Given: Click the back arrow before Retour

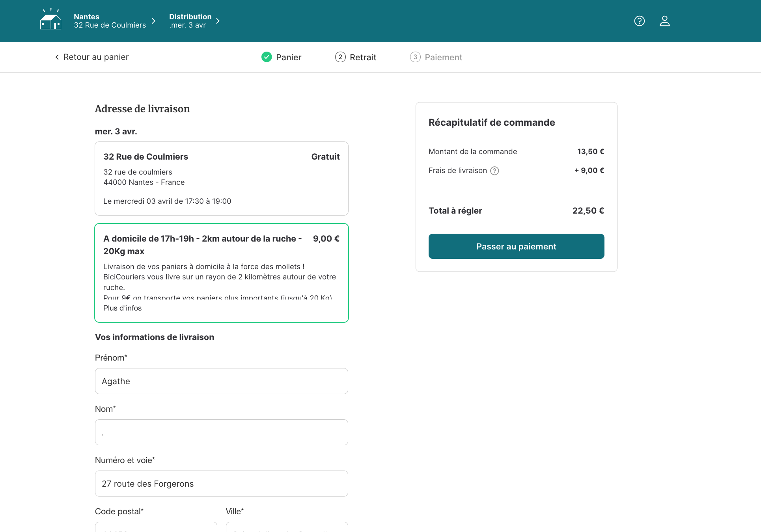Looking at the screenshot, I should (57, 57).
